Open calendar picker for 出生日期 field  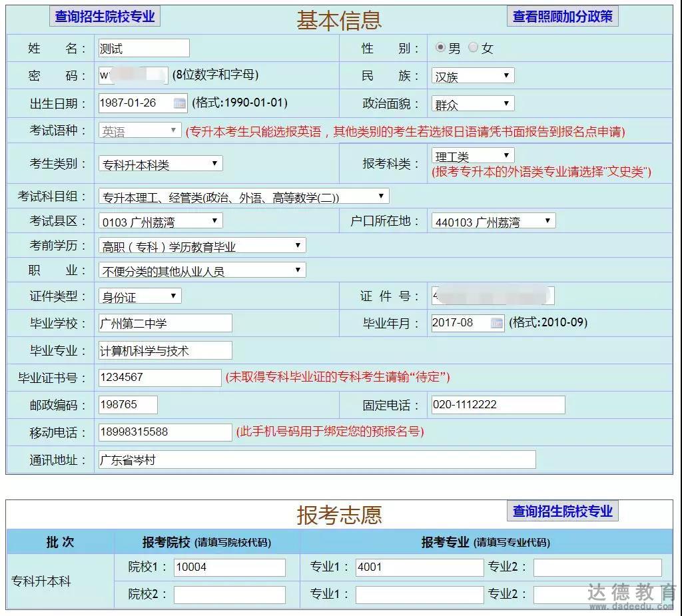point(179,103)
